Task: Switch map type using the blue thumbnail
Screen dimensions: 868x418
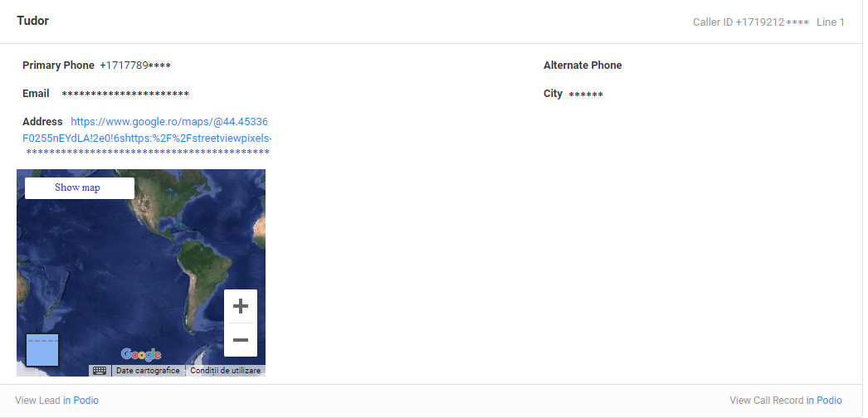Action: [42, 350]
